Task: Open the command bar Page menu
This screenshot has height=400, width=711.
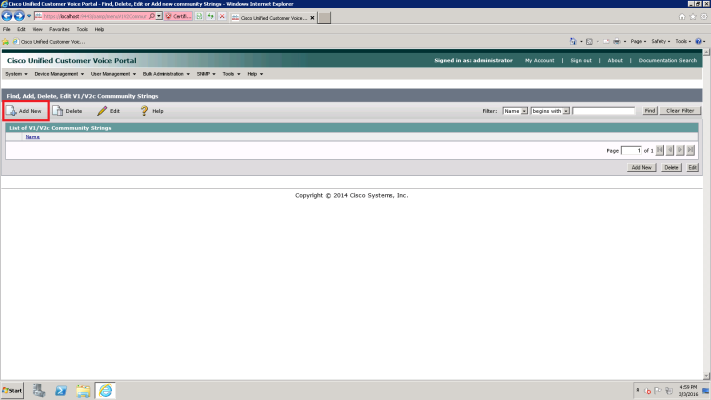Action: (638, 41)
